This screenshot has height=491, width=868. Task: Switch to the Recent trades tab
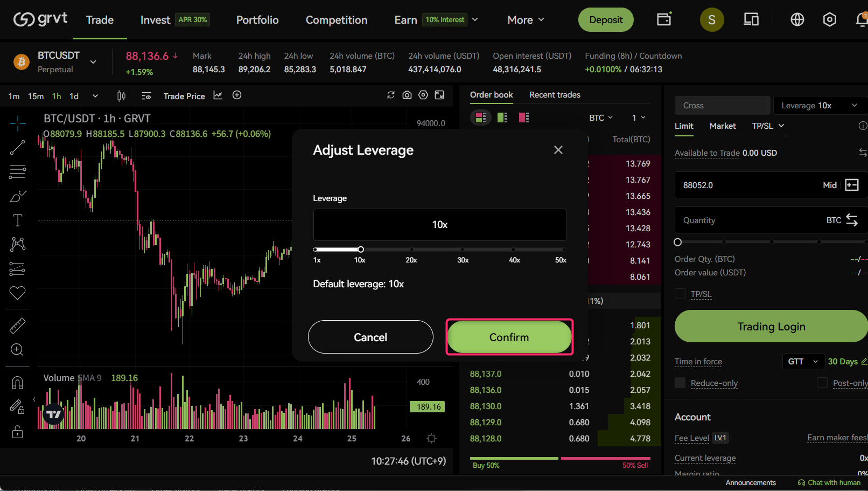(555, 95)
